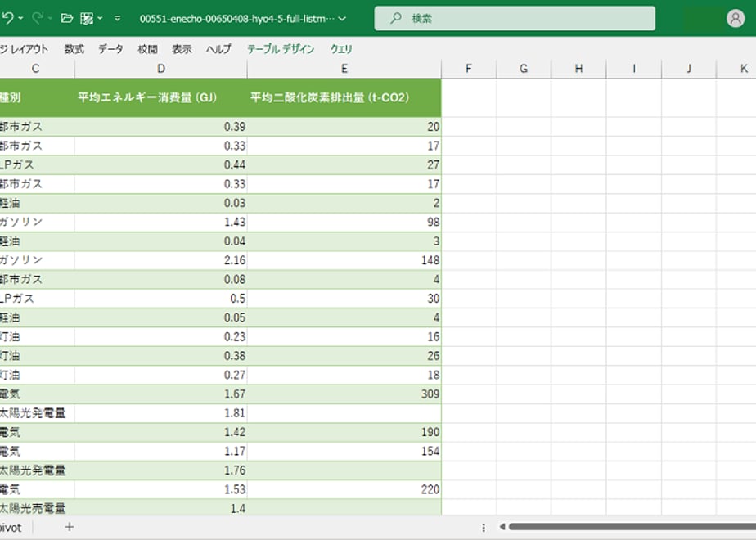Select the cell with value 1.43
This screenshot has width=756, height=540.
point(161,223)
